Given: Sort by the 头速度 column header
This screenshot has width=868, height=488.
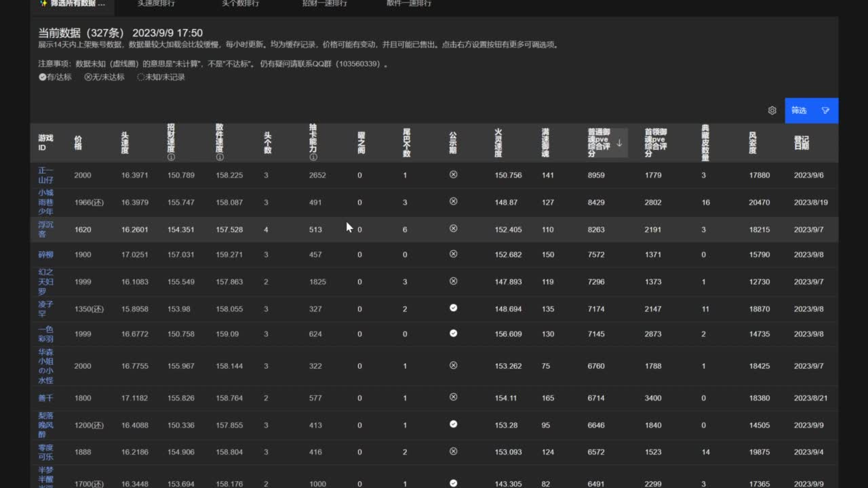Looking at the screenshot, I should (x=125, y=143).
